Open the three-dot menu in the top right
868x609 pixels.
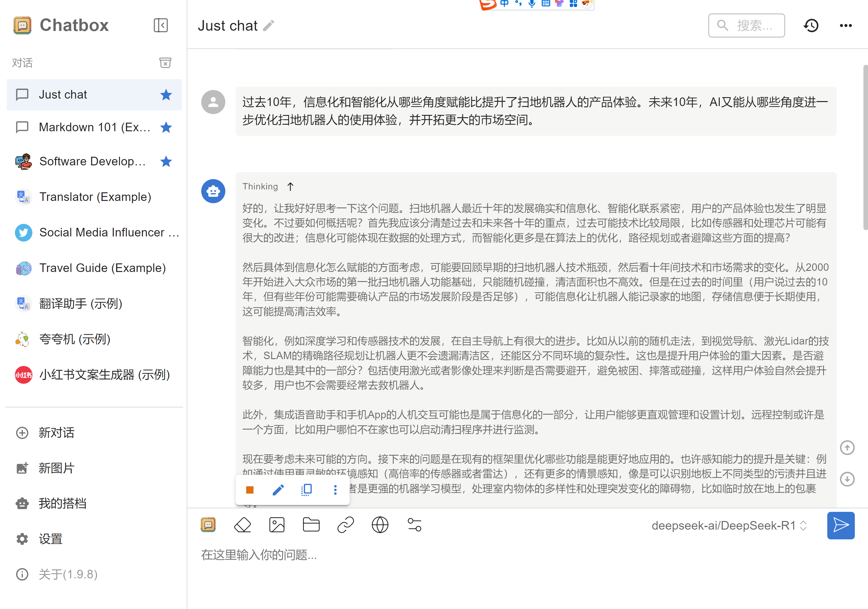pos(846,26)
